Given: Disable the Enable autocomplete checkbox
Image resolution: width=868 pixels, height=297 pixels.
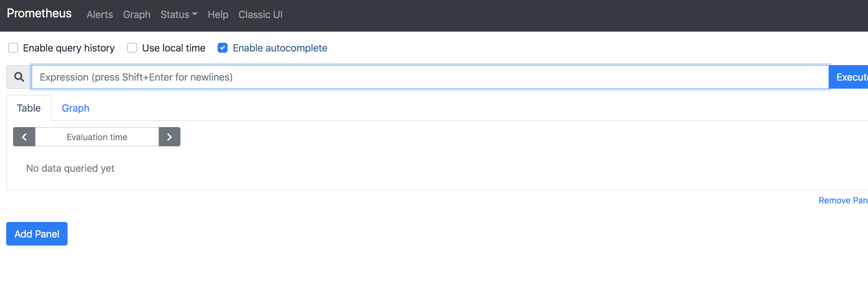Looking at the screenshot, I should [223, 48].
